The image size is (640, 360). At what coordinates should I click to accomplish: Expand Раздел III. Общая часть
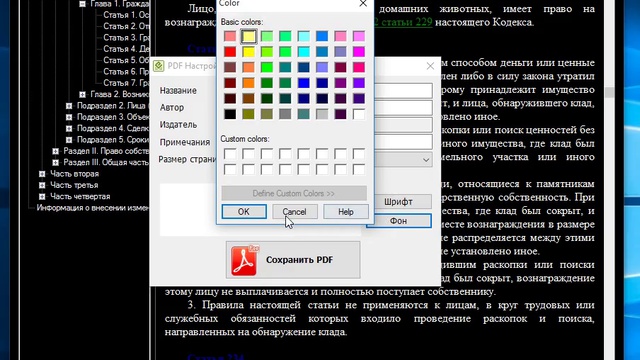56,162
